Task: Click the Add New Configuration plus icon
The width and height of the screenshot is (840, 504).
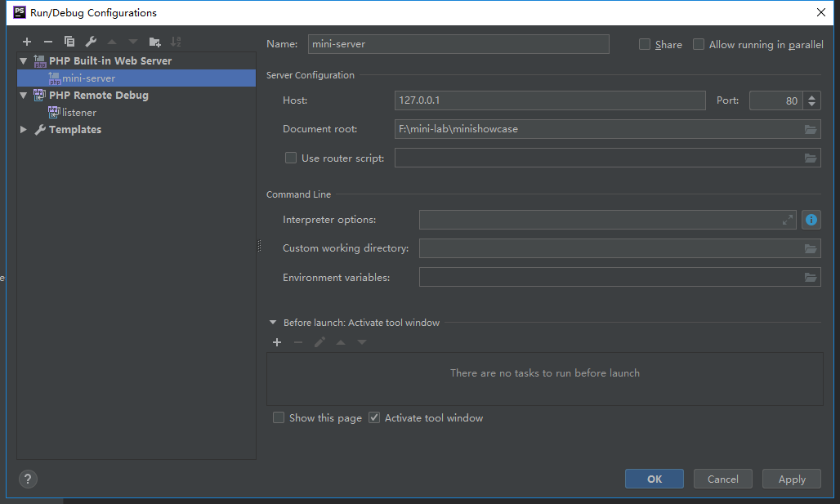Action: 27,42
